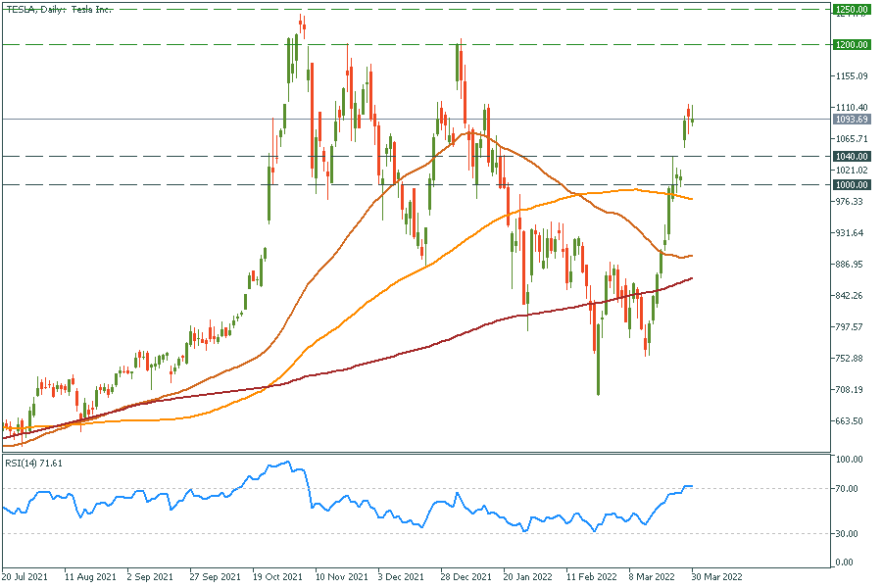
Task: Select the 28 Dec 2021 date label
Action: coord(465,578)
